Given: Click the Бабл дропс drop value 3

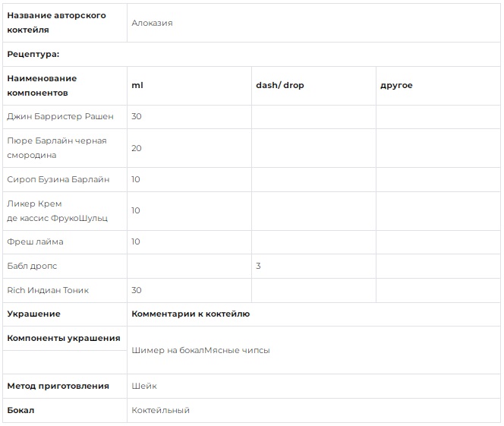Looking at the screenshot, I should 258,266.
